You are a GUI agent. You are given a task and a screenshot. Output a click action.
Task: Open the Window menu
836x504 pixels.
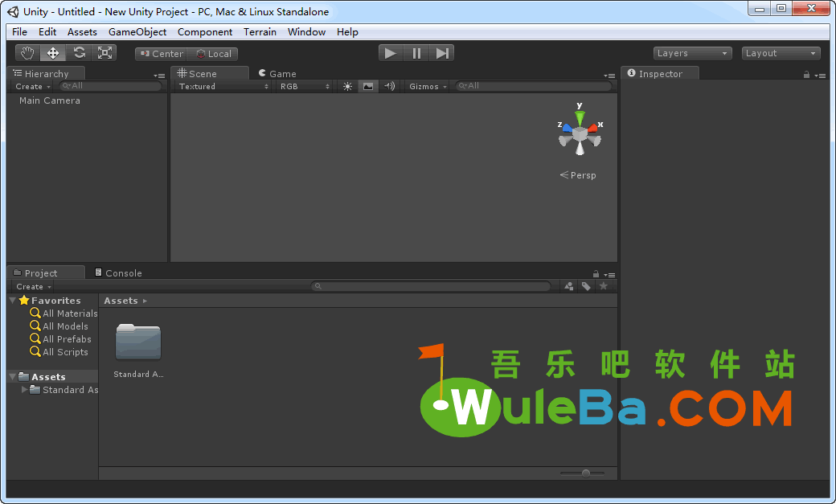click(306, 32)
